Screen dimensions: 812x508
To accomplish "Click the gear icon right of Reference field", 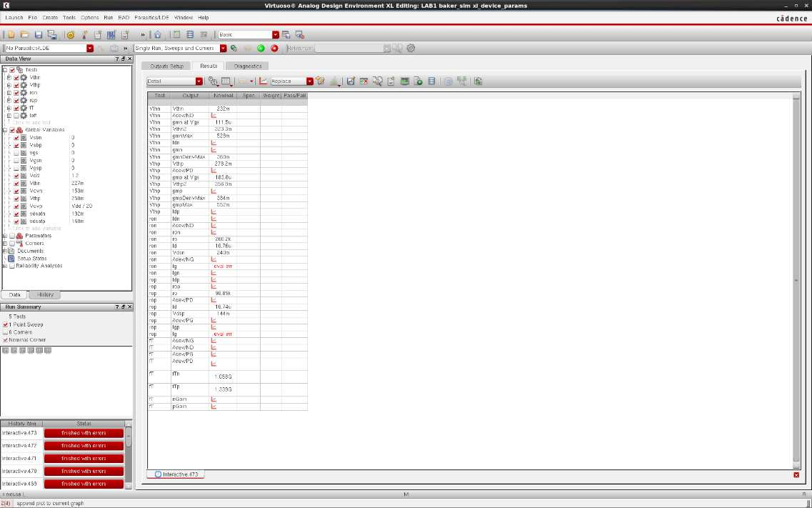I will (x=411, y=48).
